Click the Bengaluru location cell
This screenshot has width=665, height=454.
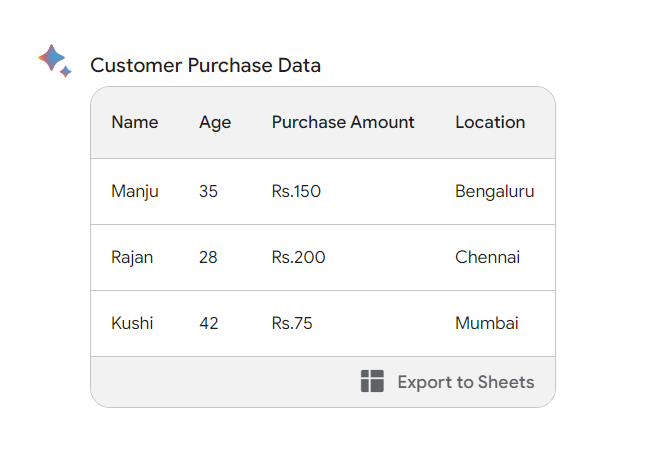click(494, 191)
